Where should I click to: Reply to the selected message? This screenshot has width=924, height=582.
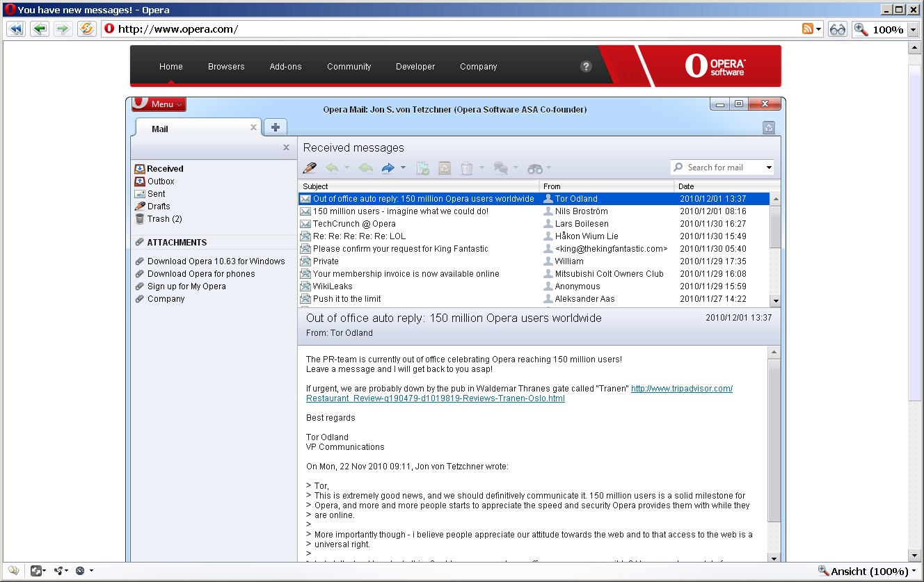point(333,168)
